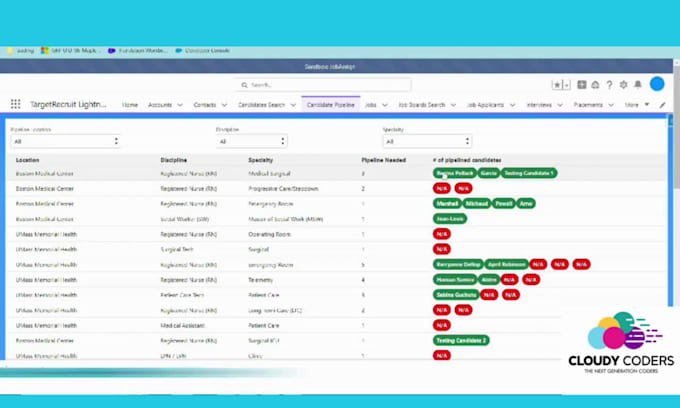
Task: Open the Specialty filter dropdown
Action: (427, 141)
